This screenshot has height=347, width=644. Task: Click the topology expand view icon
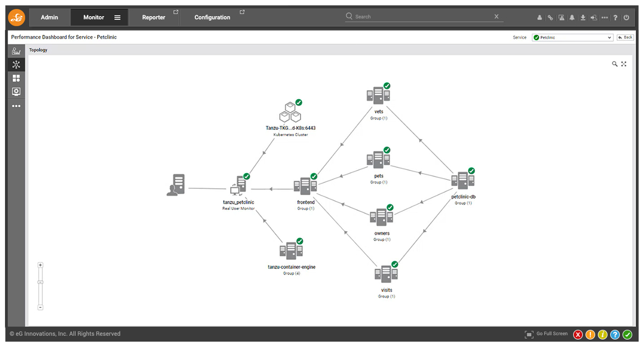(x=624, y=64)
